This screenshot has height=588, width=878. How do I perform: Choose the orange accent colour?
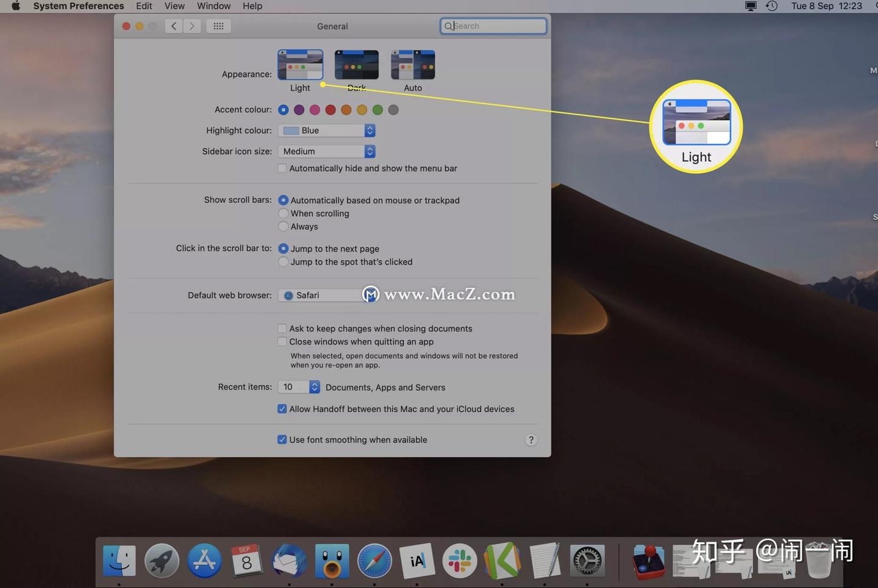pos(346,110)
